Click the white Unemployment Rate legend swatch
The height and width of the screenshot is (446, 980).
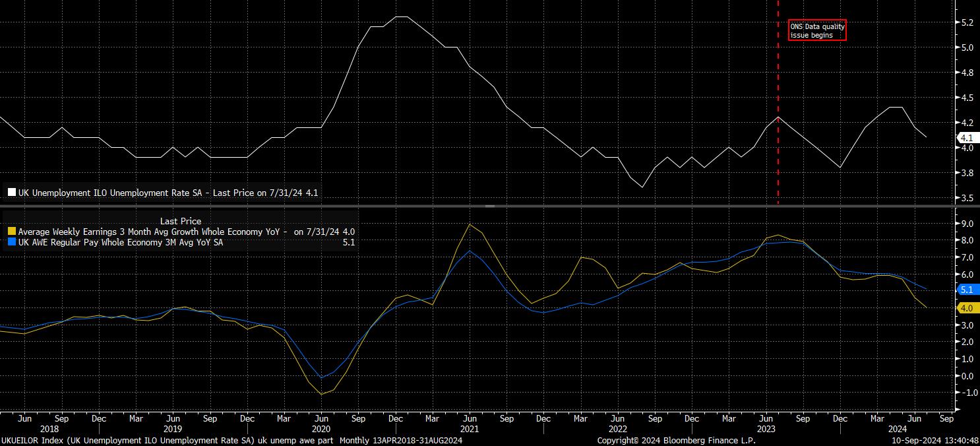click(11, 193)
